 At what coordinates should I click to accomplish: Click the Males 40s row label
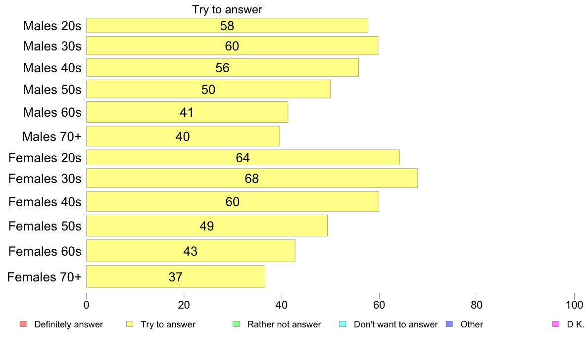(x=52, y=68)
